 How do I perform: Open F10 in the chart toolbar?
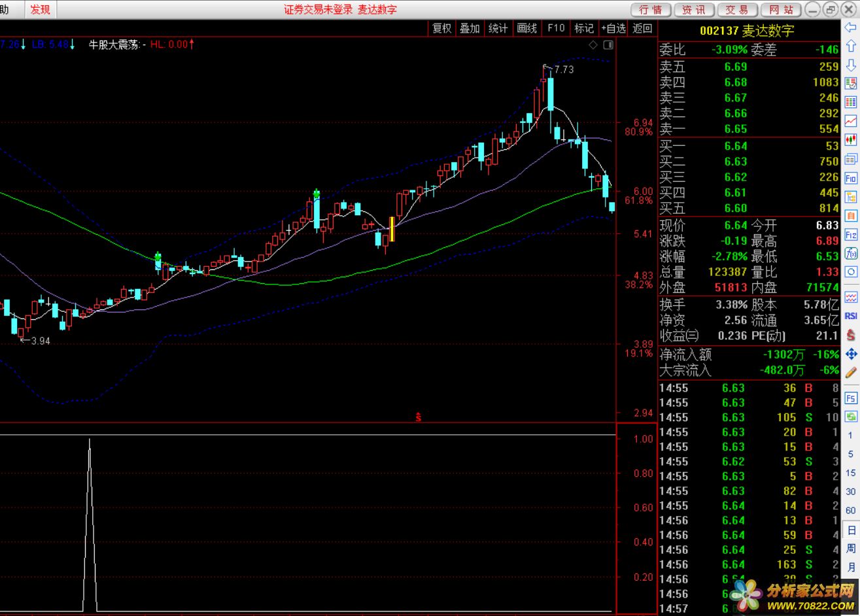pos(556,28)
